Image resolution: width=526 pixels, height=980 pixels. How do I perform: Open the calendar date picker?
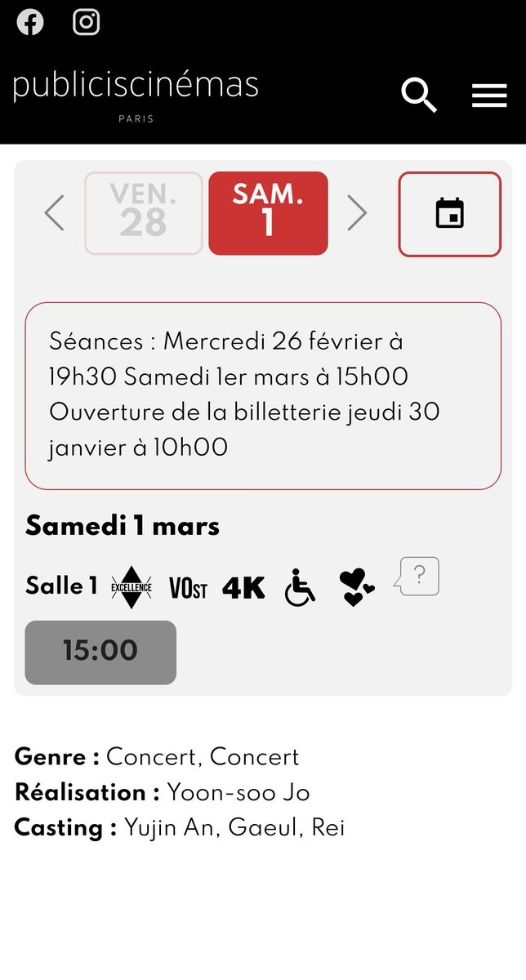449,214
